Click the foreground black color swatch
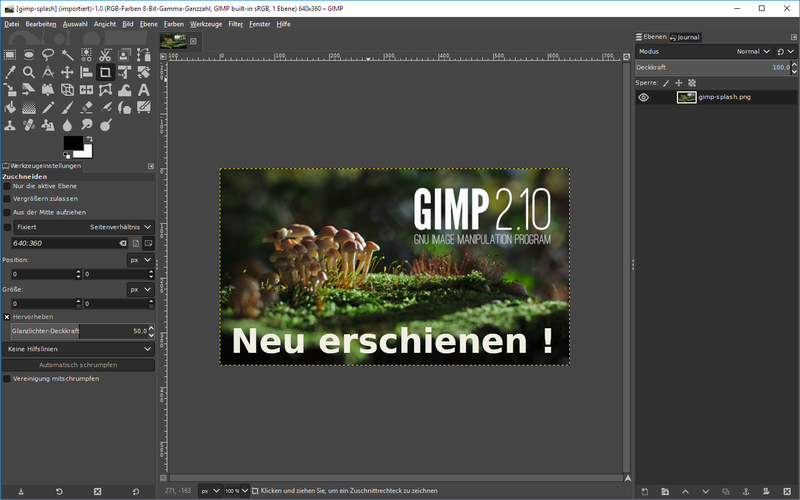The width and height of the screenshot is (800, 500). click(x=73, y=143)
